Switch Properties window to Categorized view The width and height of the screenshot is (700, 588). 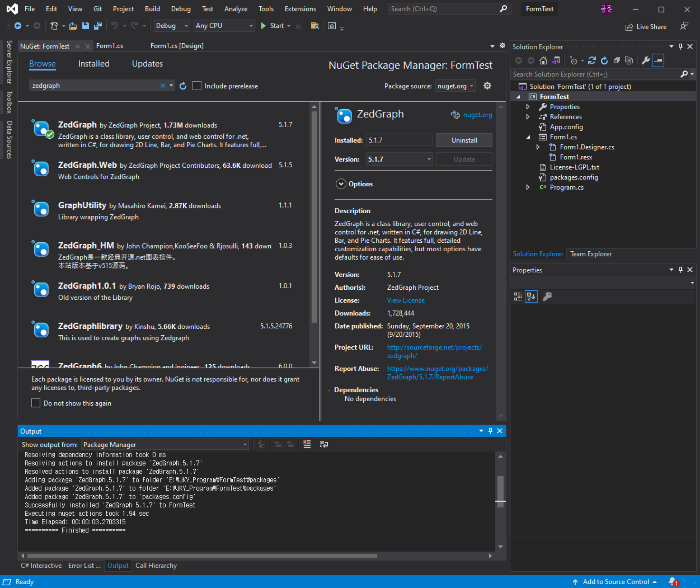[x=518, y=297]
